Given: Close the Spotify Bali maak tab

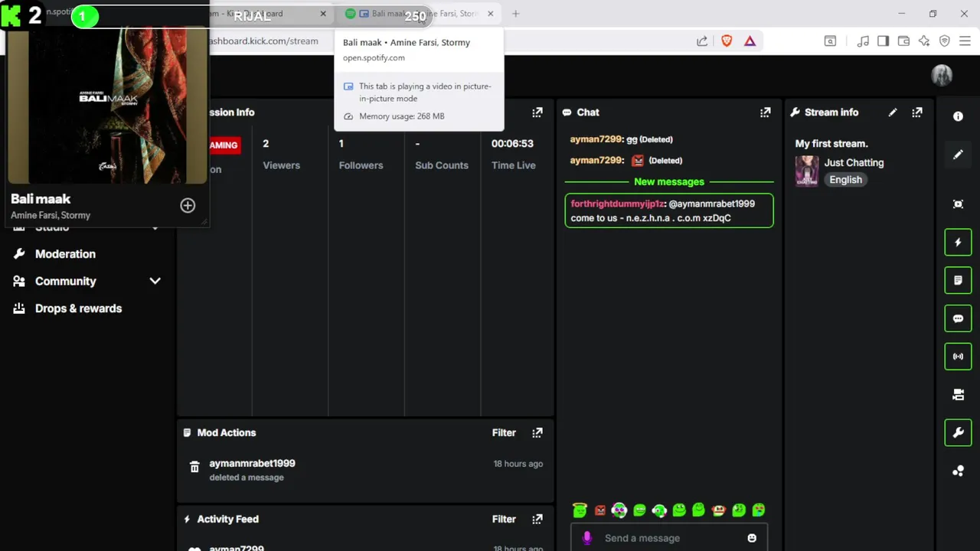Looking at the screenshot, I should click(x=491, y=14).
